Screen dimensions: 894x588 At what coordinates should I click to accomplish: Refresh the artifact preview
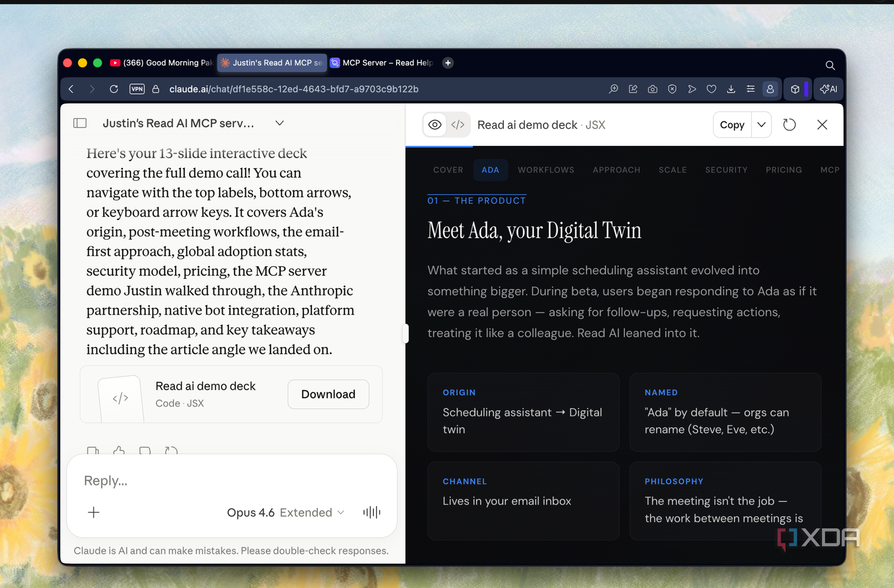click(789, 125)
